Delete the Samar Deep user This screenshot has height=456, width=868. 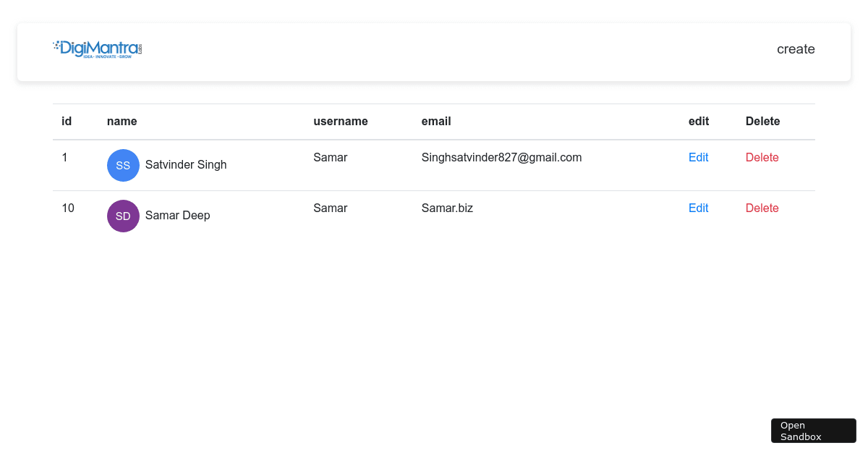point(762,208)
